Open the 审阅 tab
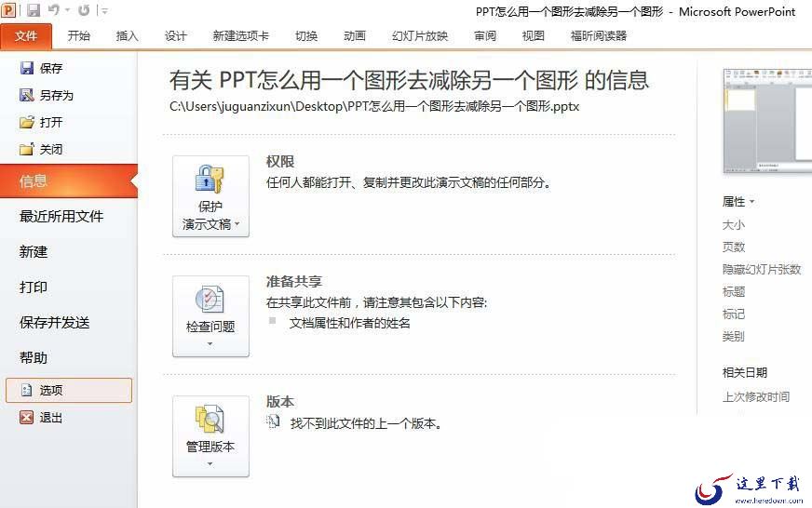Screen dimensions: 812x508 click(x=485, y=35)
